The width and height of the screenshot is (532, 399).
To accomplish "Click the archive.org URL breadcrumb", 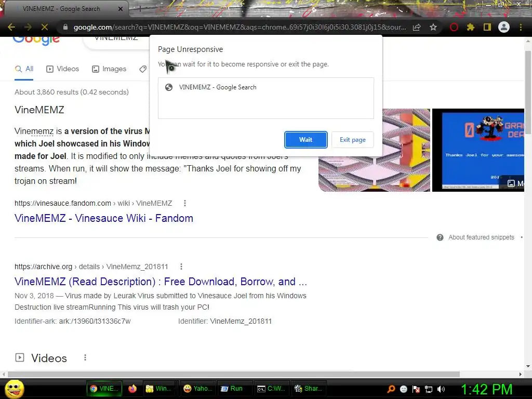I will 91,267.
